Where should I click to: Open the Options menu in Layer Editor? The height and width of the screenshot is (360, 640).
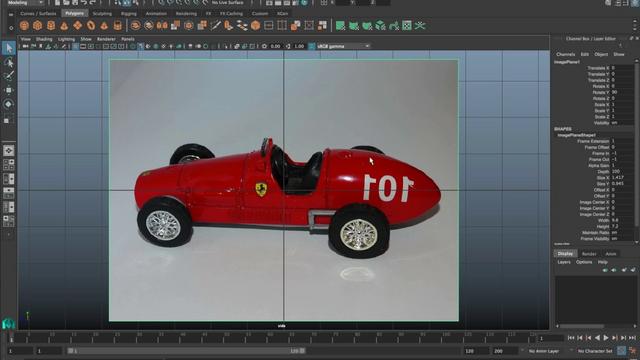[x=584, y=262]
